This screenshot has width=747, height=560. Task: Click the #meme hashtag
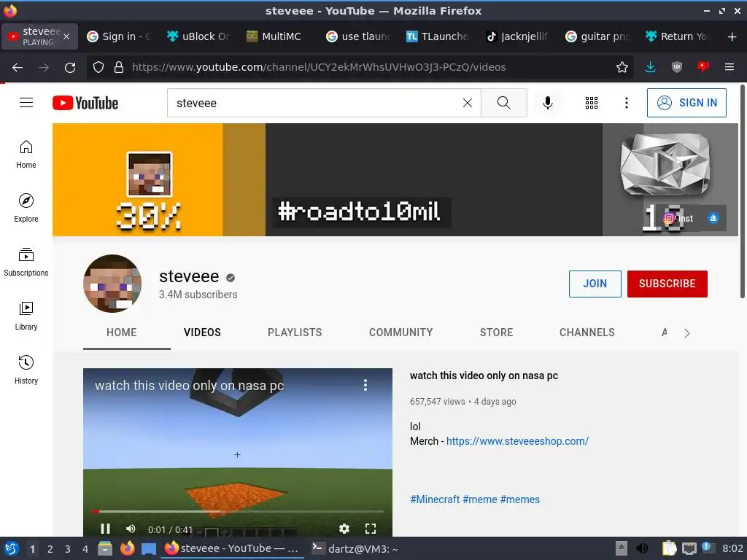480,499
